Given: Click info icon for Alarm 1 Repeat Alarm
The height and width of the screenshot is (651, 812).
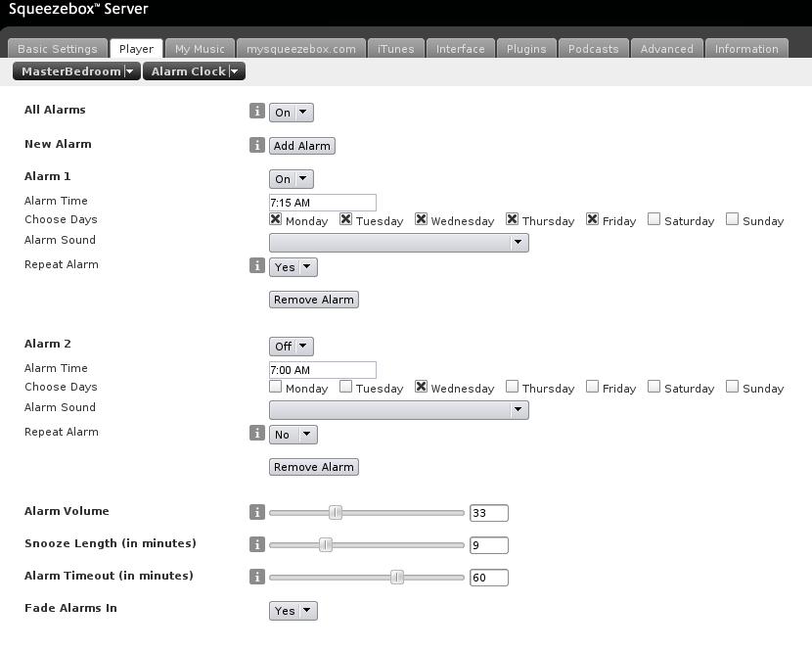Looking at the screenshot, I should [257, 265].
